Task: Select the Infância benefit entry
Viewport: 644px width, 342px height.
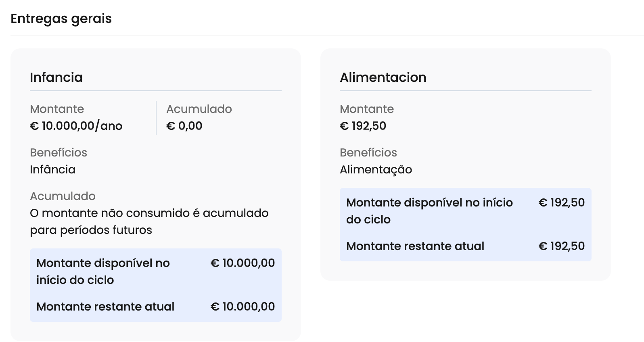Action: (52, 169)
